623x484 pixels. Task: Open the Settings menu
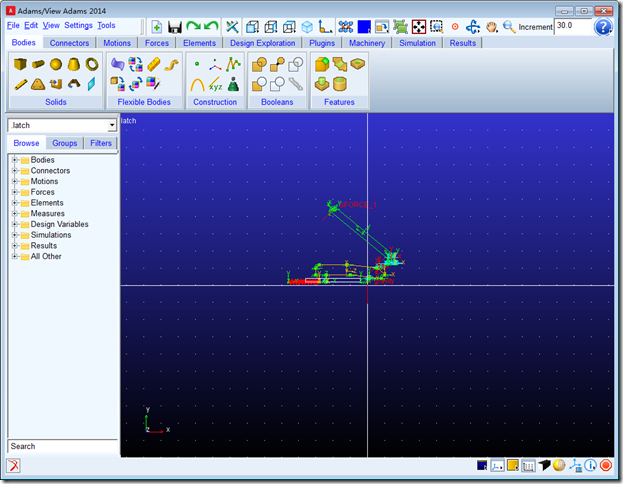click(x=78, y=25)
